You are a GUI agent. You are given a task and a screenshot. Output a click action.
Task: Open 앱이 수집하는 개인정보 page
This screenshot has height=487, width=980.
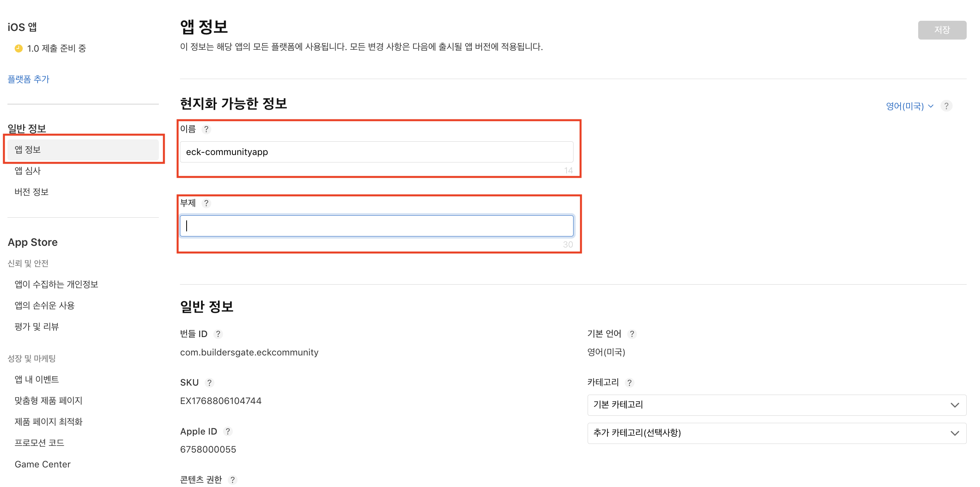click(x=57, y=284)
